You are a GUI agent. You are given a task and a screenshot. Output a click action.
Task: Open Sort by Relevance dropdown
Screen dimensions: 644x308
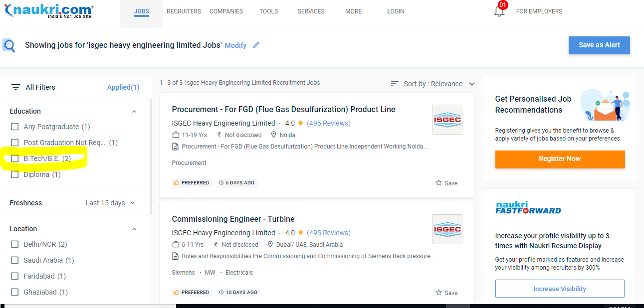tap(433, 84)
